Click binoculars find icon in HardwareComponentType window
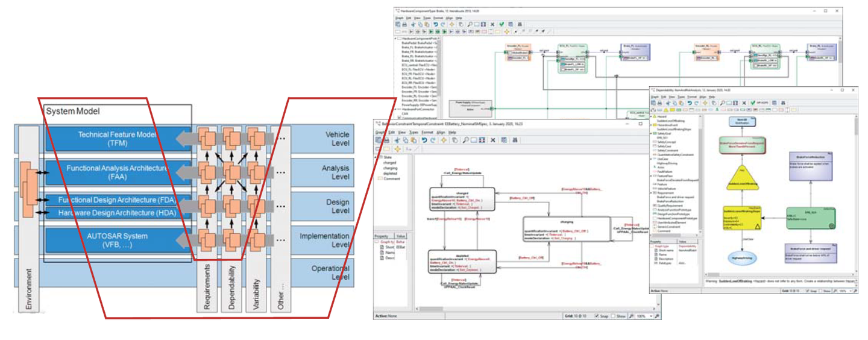Viewport: 868px width, 340px height. [520, 24]
